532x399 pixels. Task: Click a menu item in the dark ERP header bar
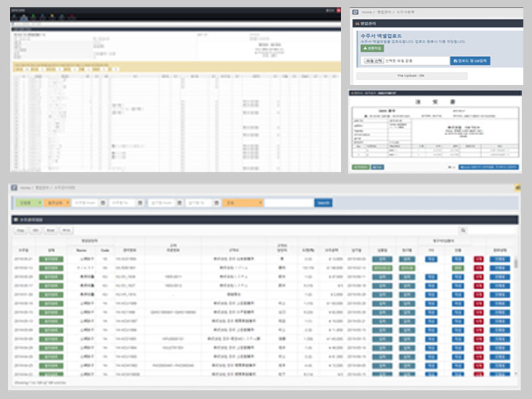17,9
